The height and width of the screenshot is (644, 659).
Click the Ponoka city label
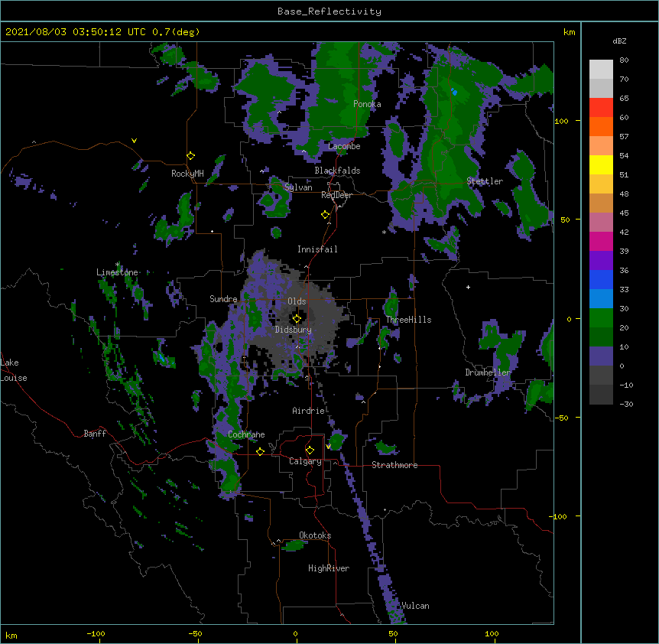pyautogui.click(x=367, y=104)
